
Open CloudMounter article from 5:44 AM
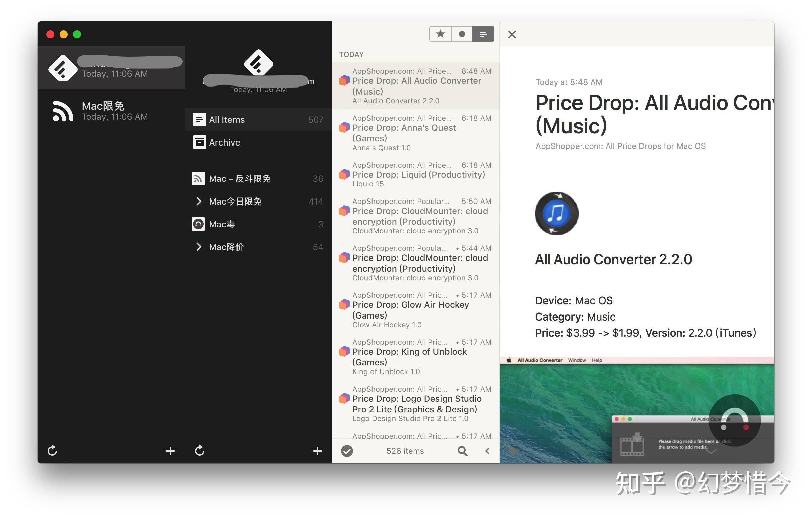(416, 263)
